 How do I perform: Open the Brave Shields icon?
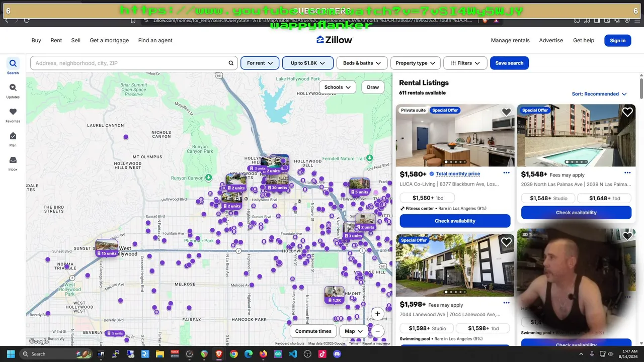click(x=486, y=20)
